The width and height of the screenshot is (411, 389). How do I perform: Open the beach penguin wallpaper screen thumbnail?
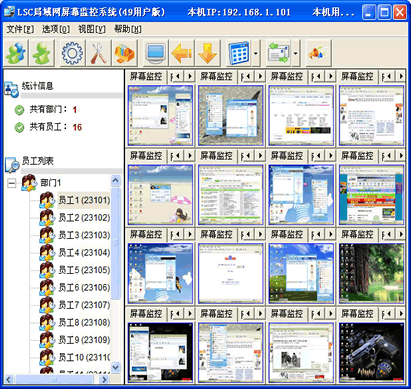click(x=160, y=195)
